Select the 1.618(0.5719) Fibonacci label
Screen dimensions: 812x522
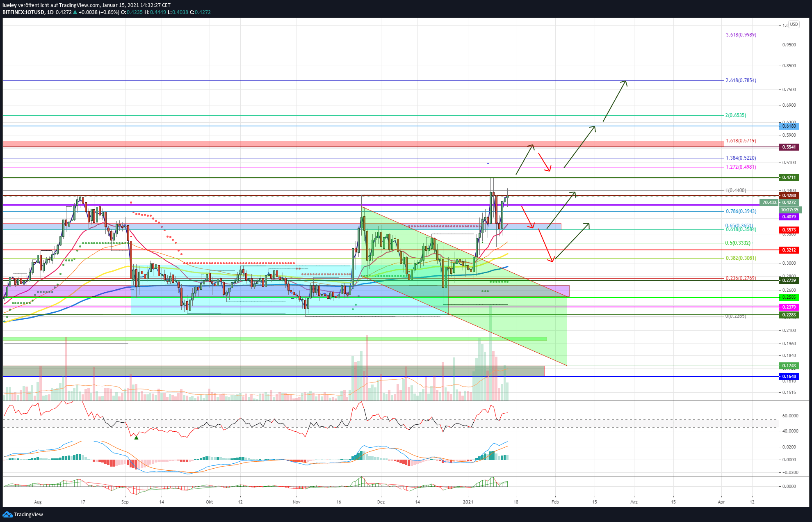741,141
